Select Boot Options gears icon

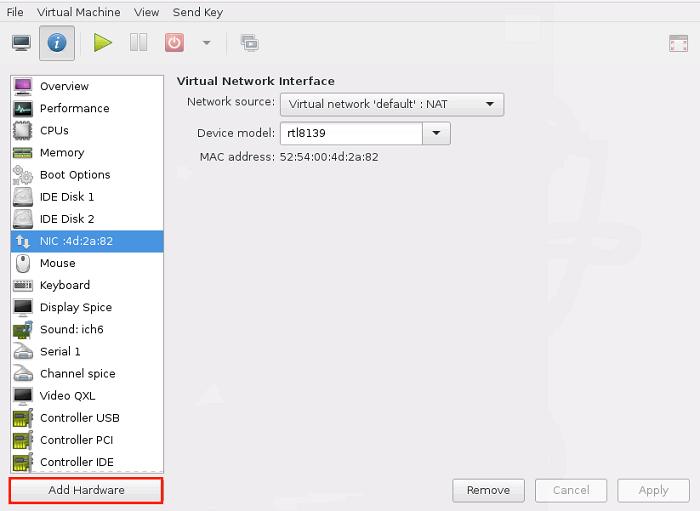(23, 174)
